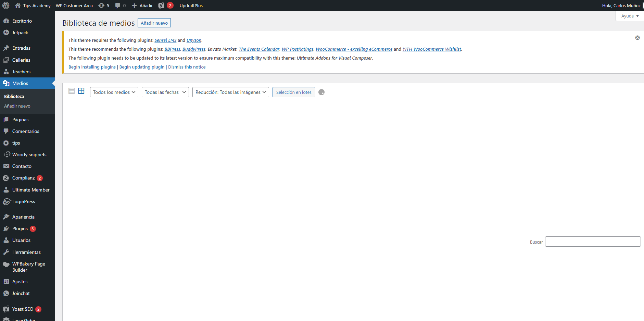Click the Plugins update count badge 5
Screen dimensions: 644x321
[x=33, y=229]
